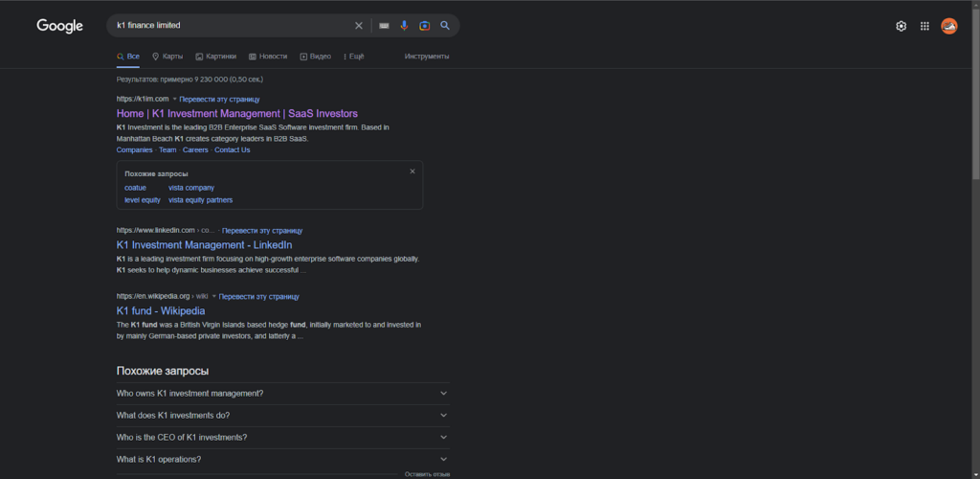
Task: Switch to the Карты tab
Action: [167, 57]
